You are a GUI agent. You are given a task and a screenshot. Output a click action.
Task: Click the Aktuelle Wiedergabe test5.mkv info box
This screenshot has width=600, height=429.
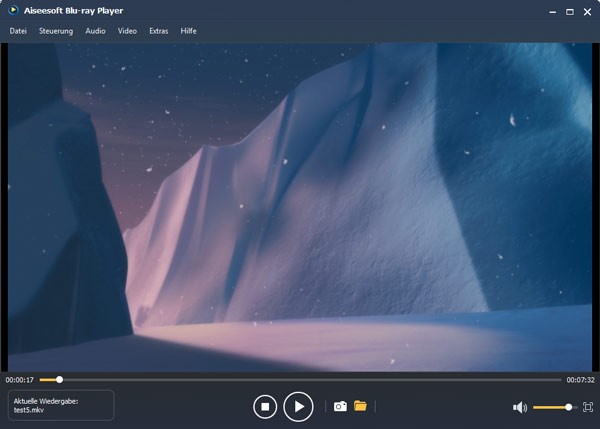click(61, 405)
